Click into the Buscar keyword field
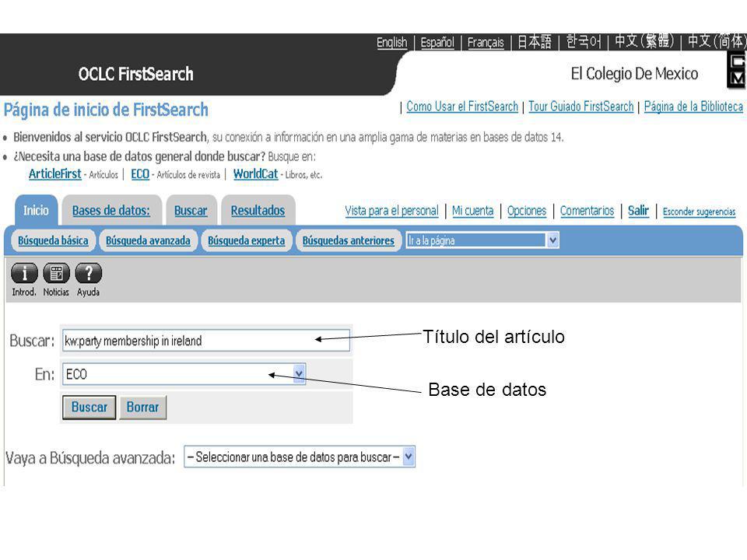747x560 pixels. click(x=205, y=341)
